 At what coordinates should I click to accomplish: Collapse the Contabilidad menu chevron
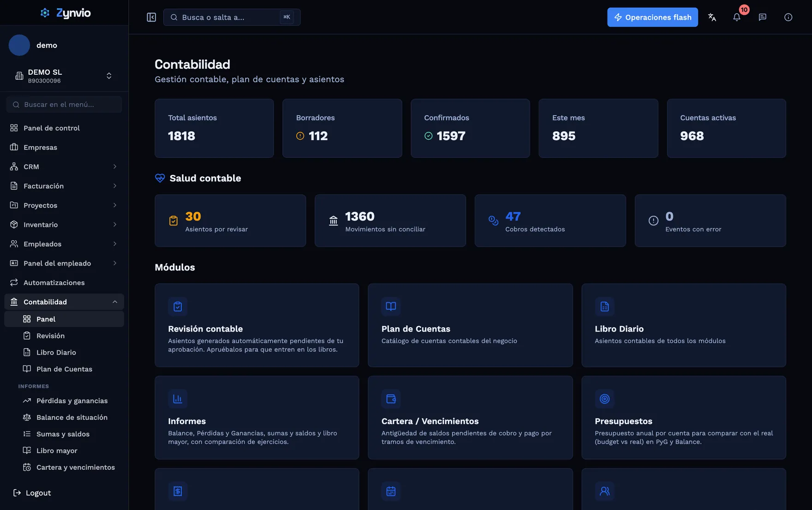tap(115, 302)
